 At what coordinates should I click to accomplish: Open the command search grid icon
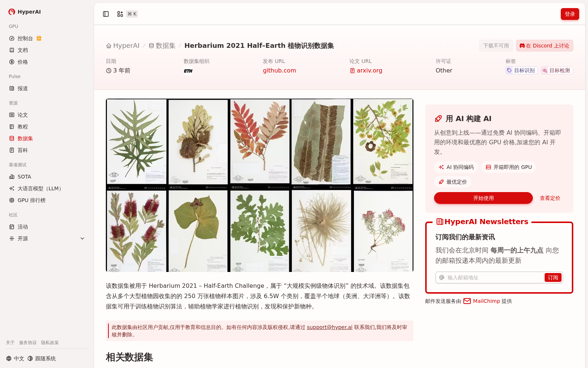(x=120, y=14)
